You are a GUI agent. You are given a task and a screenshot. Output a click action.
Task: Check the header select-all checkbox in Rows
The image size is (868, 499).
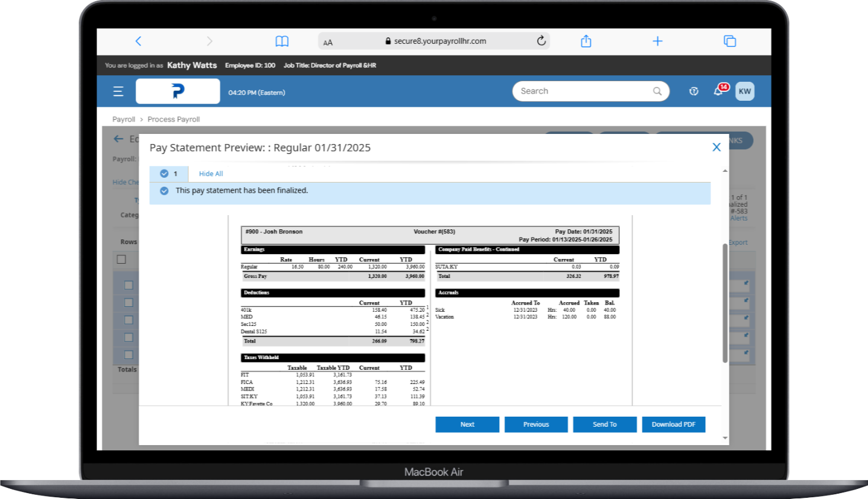121,259
